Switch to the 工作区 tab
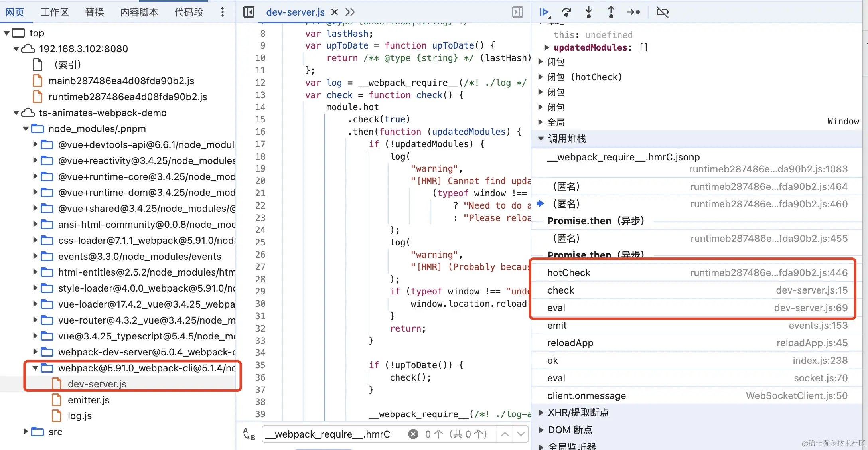 [55, 12]
